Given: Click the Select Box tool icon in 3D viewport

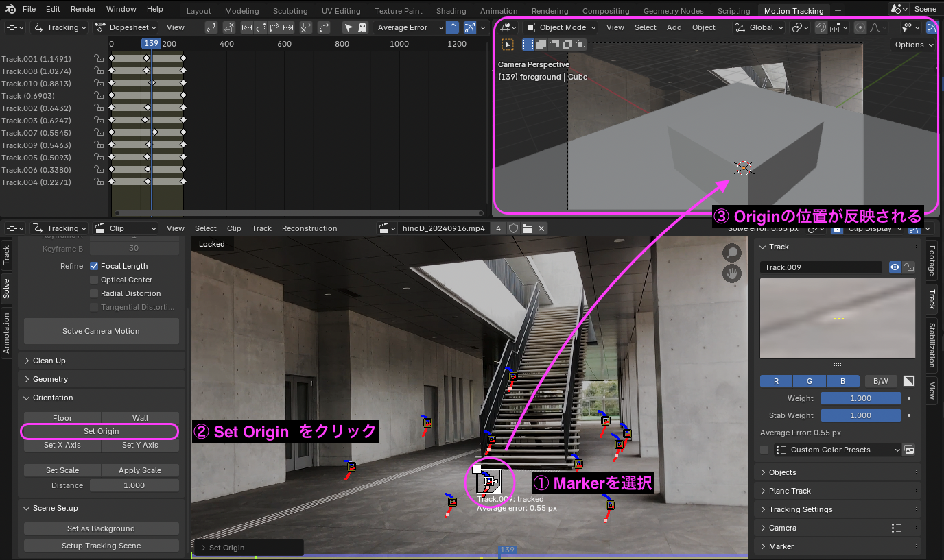Looking at the screenshot, I should pyautogui.click(x=528, y=45).
